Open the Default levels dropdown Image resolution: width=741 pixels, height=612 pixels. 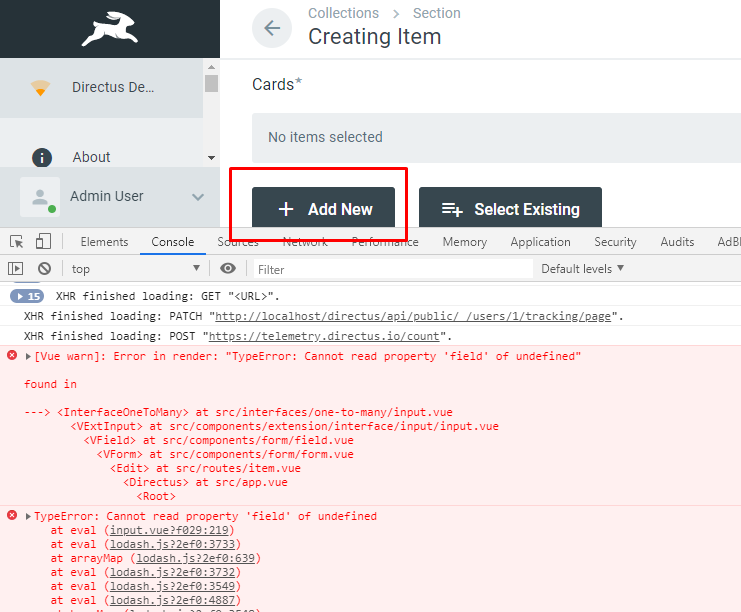(582, 269)
